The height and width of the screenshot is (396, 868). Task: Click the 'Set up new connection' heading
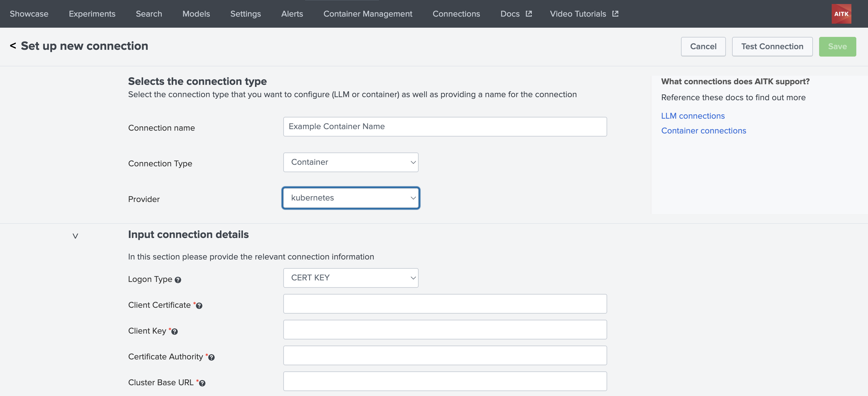click(x=85, y=46)
